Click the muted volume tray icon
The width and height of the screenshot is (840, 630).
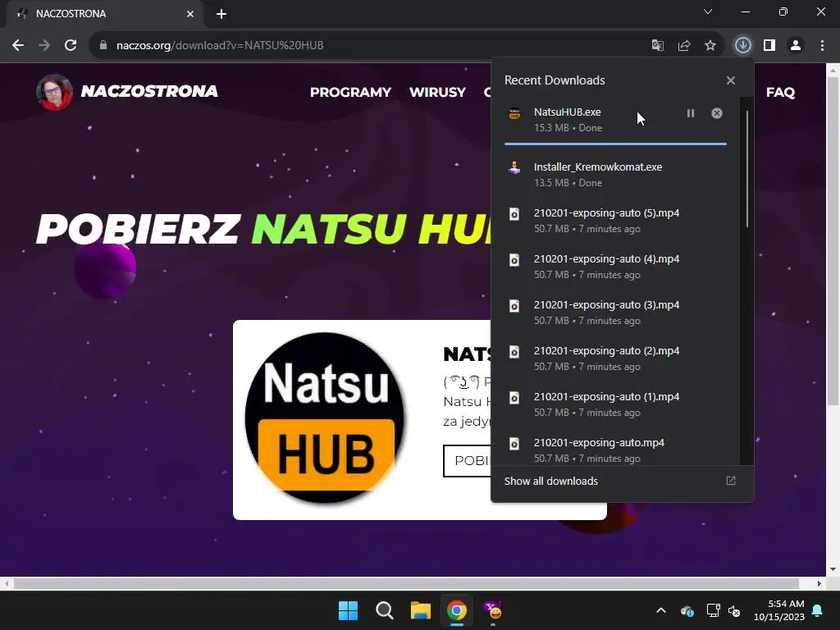point(734,610)
